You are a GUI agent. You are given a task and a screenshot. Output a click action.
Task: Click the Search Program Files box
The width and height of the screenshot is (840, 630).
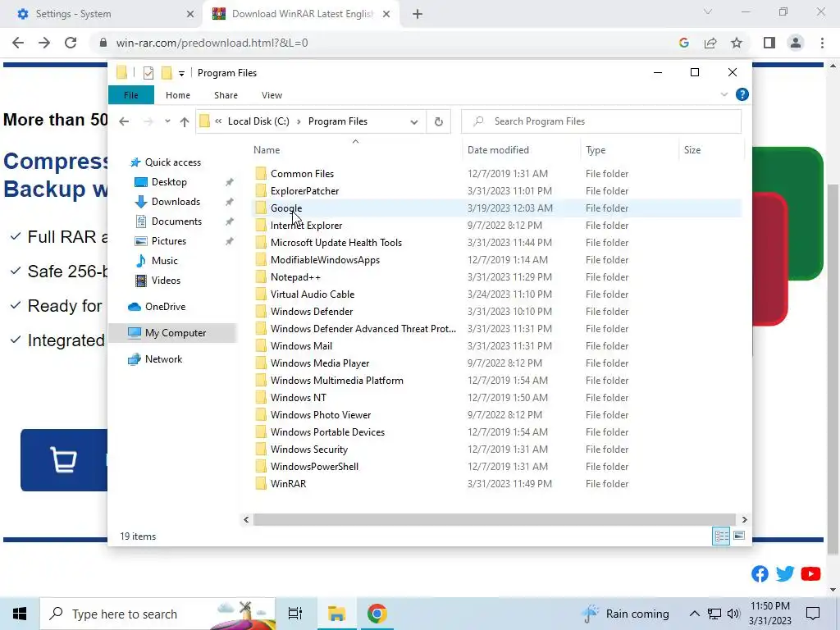coord(601,121)
